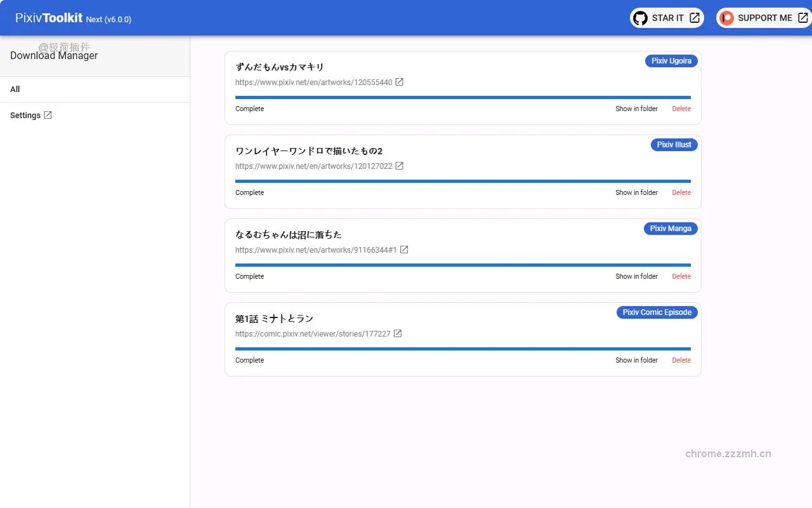The image size is (812, 508).
Task: Click the external-link icon next to Settings
Action: [47, 115]
